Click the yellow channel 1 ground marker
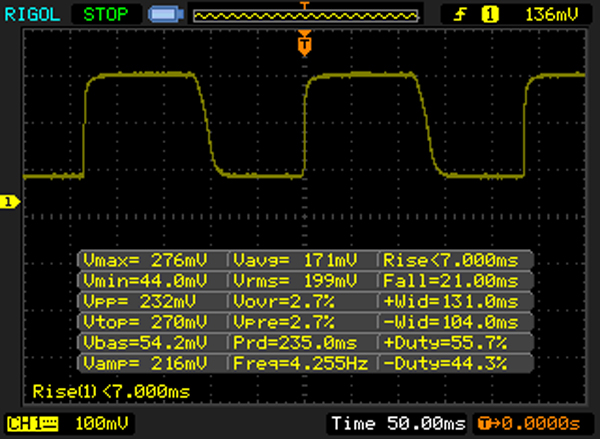600x439 pixels. coord(10,202)
